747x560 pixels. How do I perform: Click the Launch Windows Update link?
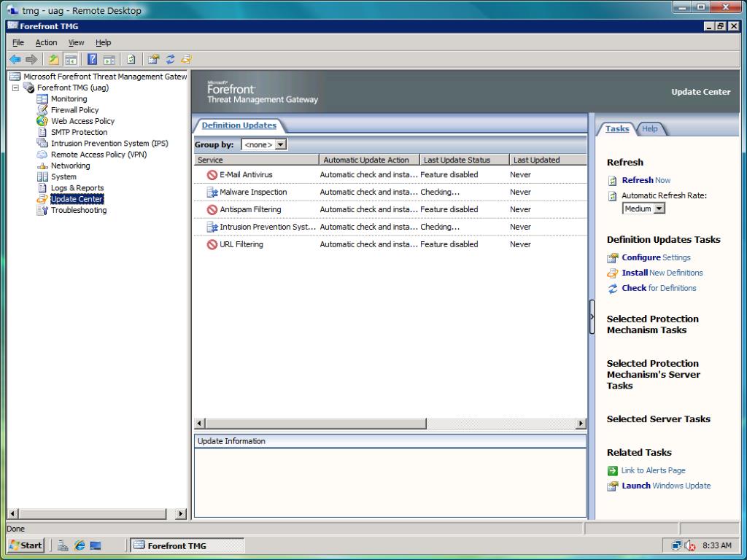(666, 485)
